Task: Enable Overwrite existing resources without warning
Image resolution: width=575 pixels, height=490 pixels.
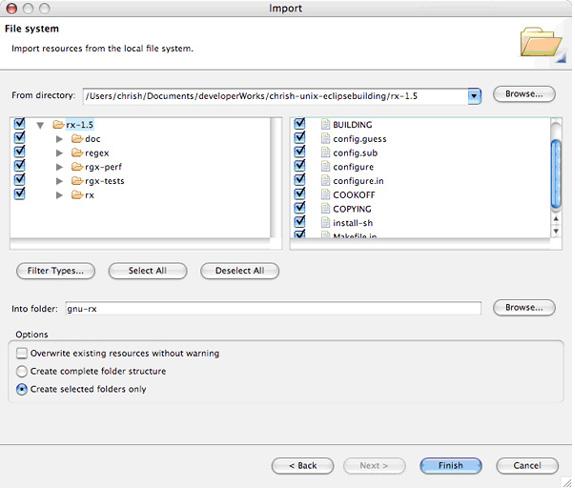Action: click(22, 354)
